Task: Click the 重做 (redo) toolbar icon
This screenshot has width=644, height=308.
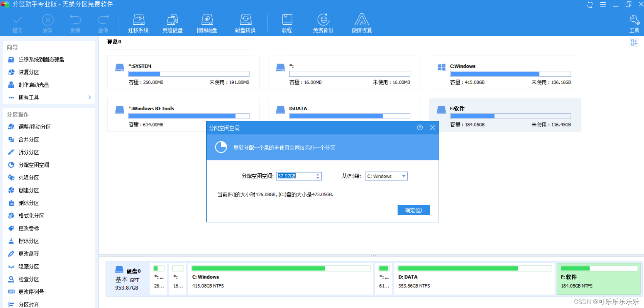Action: click(103, 24)
